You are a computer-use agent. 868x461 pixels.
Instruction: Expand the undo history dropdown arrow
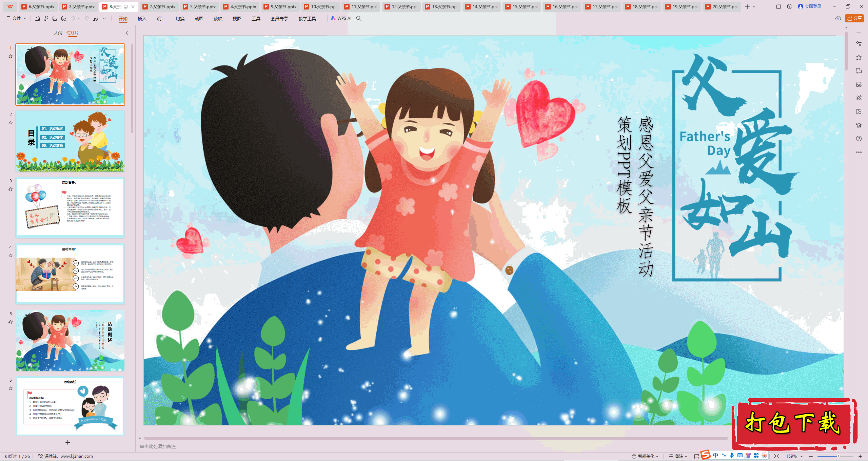79,18
